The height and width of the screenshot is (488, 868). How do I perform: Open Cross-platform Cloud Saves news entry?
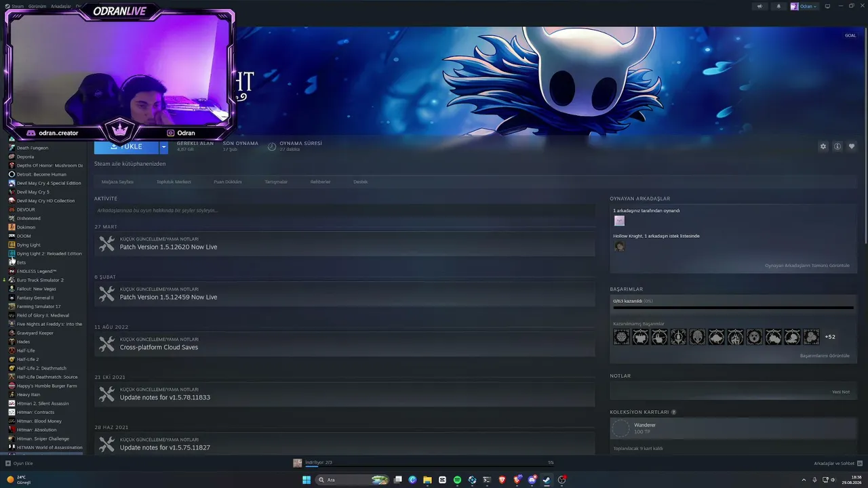coord(344,344)
